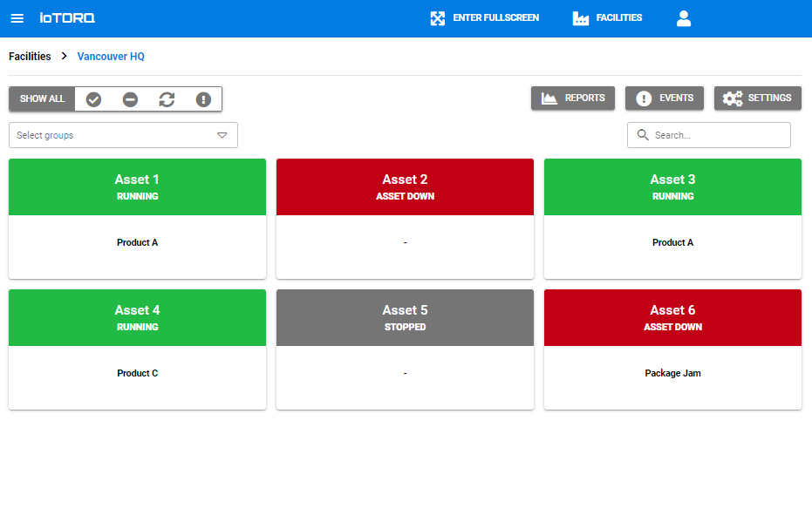Open the Reports page
This screenshot has width=812, height=529.
tap(573, 98)
